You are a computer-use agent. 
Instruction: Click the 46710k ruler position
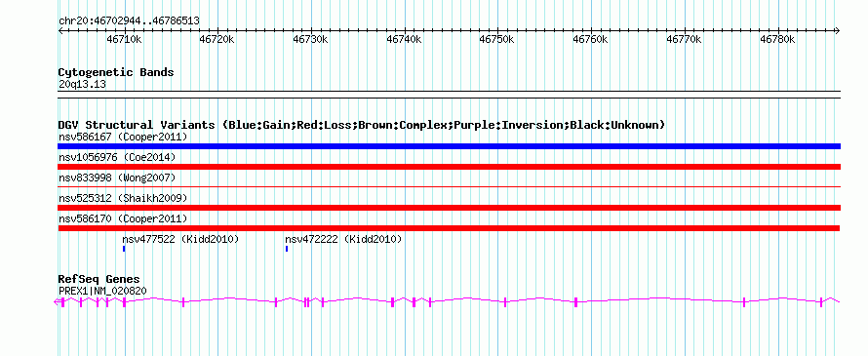(x=124, y=39)
